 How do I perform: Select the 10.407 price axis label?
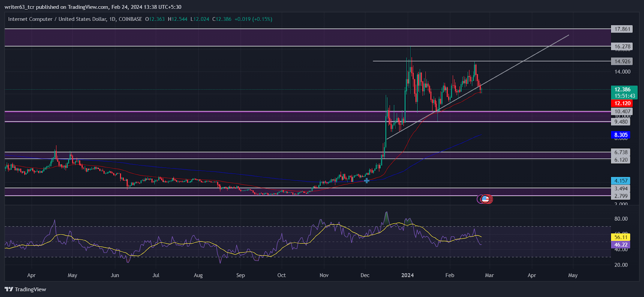622,112
